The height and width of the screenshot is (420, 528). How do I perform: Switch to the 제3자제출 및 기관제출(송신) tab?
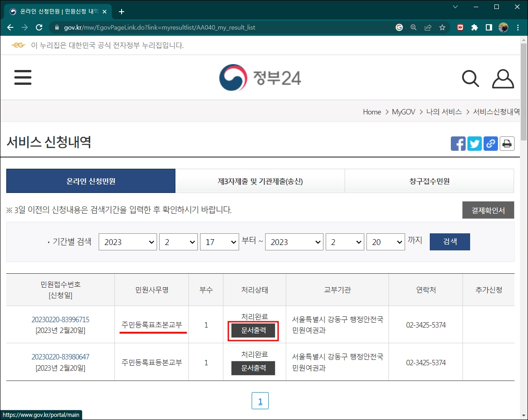[259, 180]
